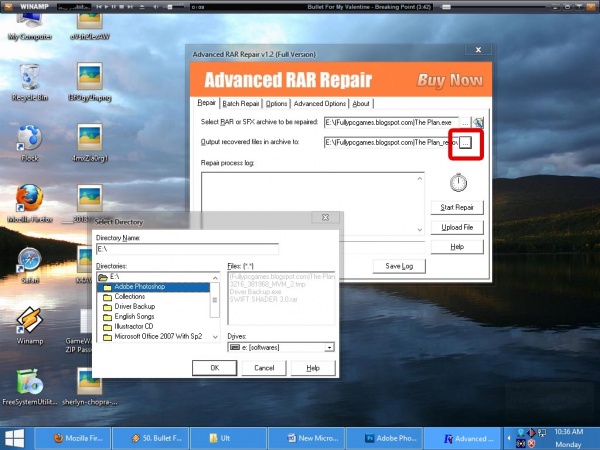Switch to New Microsoft taskbar button
This screenshot has height=450, width=600.
(307, 438)
